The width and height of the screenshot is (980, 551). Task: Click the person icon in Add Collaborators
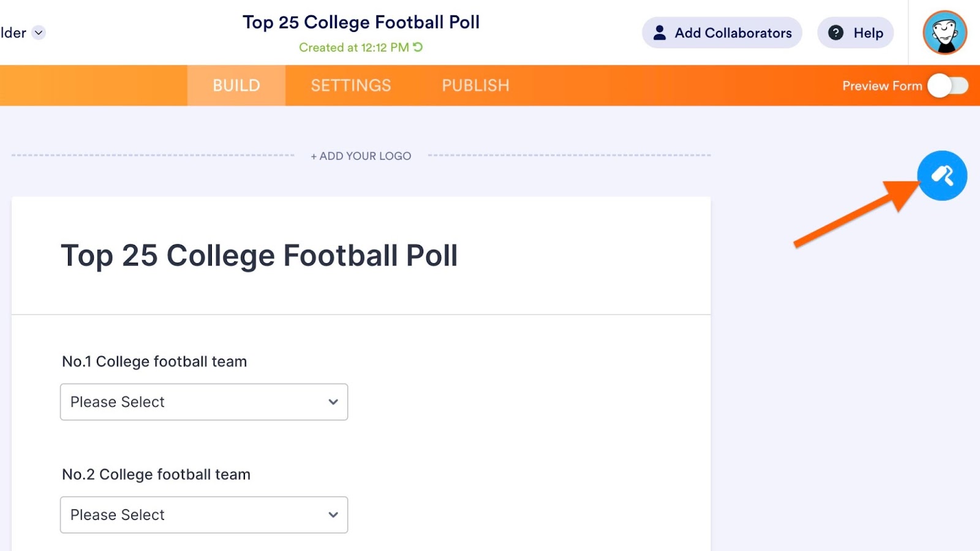click(x=660, y=33)
